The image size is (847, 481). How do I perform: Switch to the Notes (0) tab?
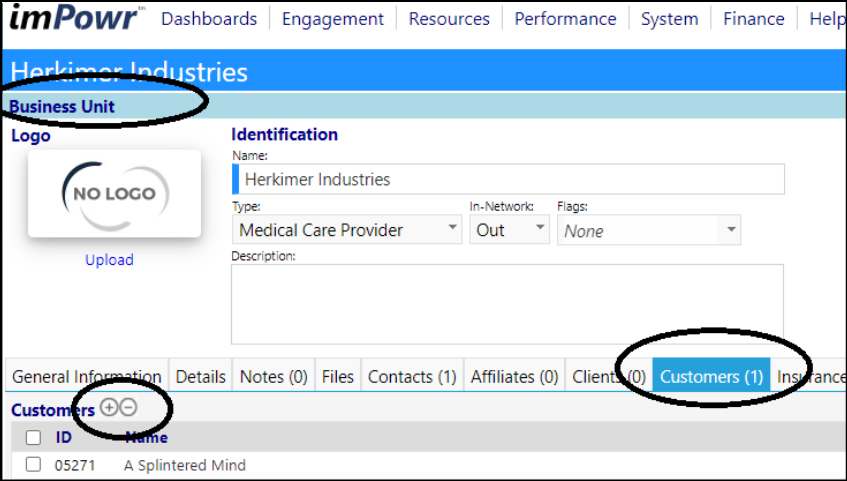[x=274, y=376]
